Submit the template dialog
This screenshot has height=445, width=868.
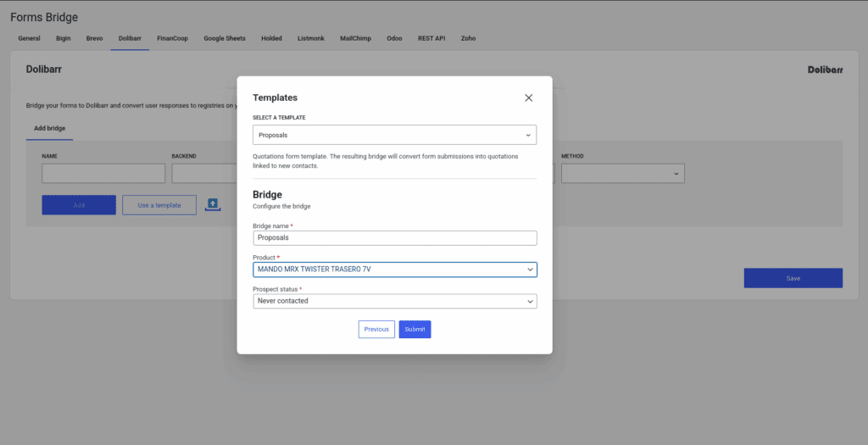coord(415,330)
